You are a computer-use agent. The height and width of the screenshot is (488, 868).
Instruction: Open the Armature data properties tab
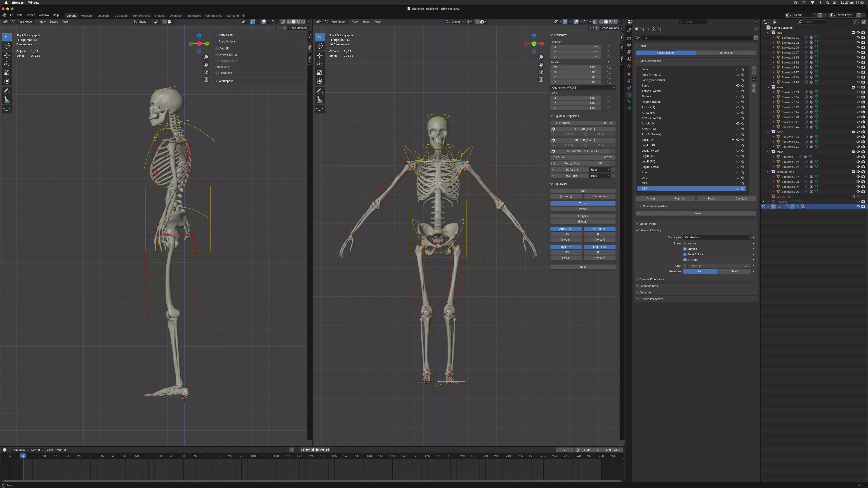[629, 95]
